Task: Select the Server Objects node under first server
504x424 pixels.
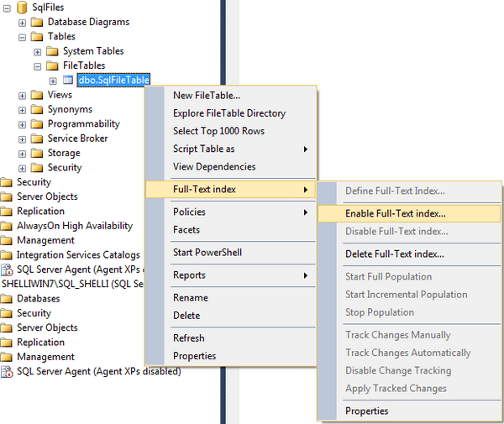Action: 47,196
